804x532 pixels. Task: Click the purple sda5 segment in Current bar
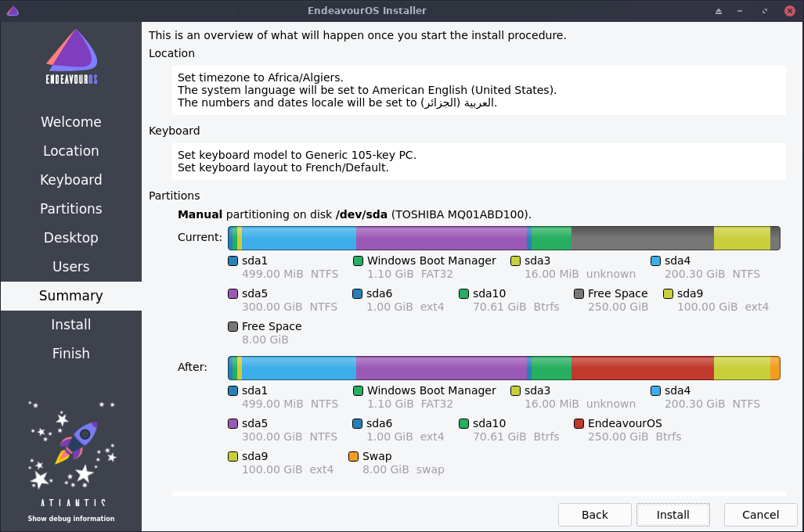click(x=442, y=239)
